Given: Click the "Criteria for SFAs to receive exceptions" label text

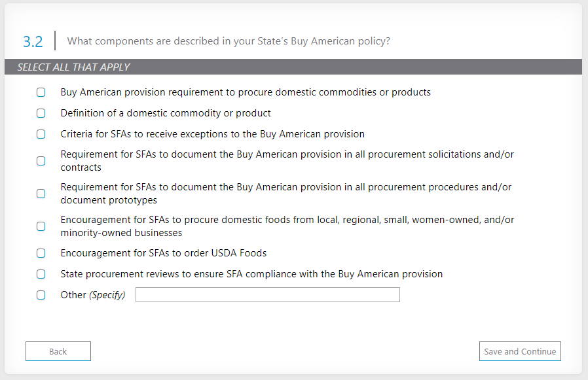Looking at the screenshot, I should [212, 134].
